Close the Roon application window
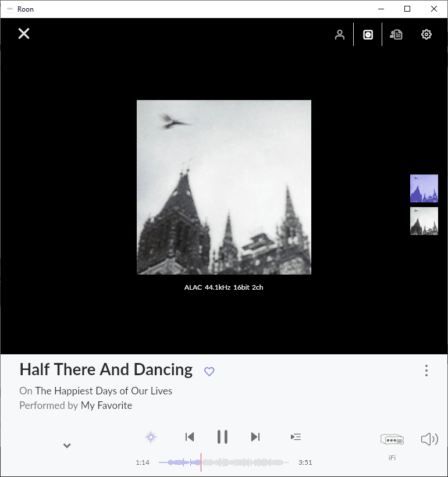The height and width of the screenshot is (477, 448). coord(434,9)
